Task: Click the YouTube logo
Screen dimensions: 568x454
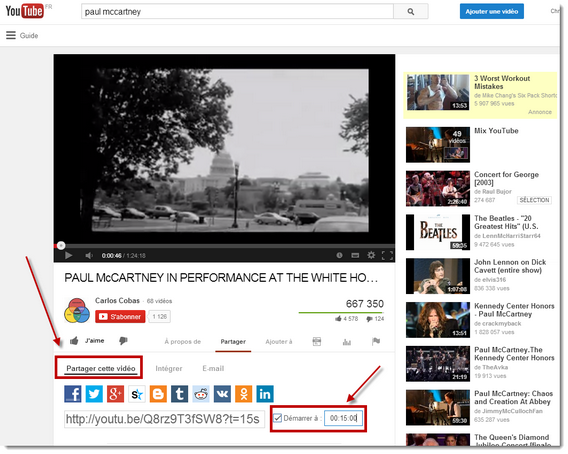Action: point(25,11)
